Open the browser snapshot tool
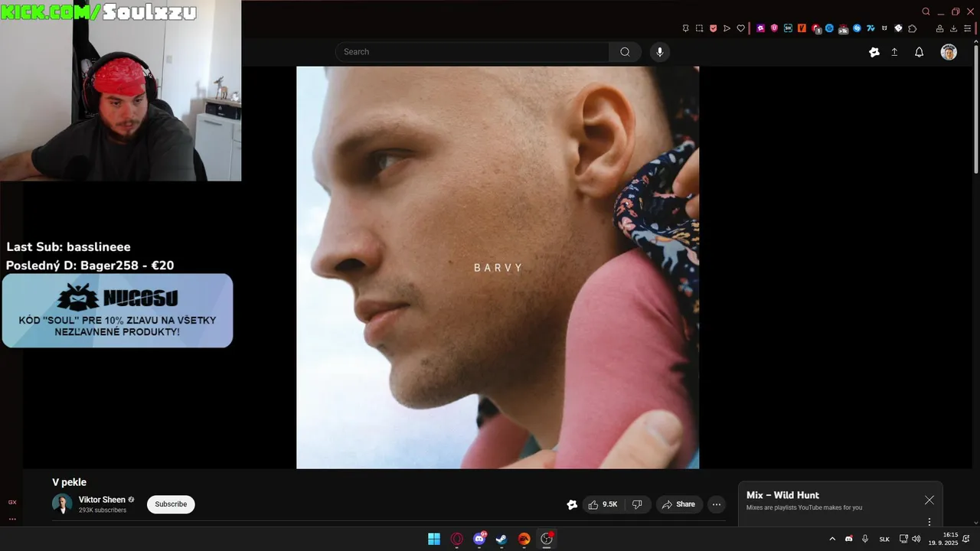The width and height of the screenshot is (980, 551). 699,28
